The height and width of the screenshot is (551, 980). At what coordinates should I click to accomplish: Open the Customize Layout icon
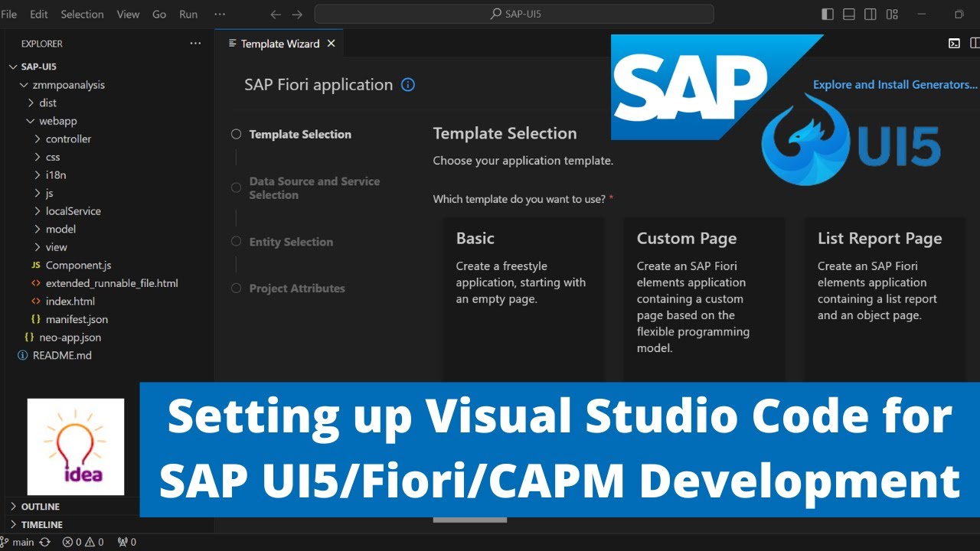(x=892, y=14)
